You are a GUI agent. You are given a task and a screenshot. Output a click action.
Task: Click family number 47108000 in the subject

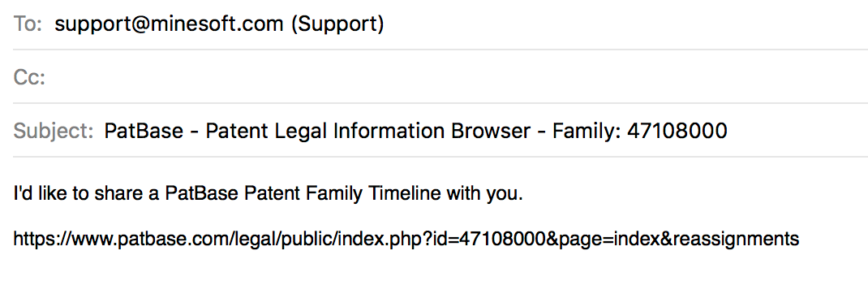tap(677, 131)
